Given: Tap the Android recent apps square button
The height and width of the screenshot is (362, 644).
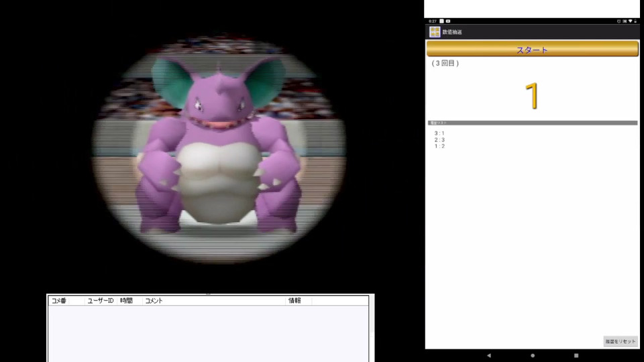Looking at the screenshot, I should coord(576,355).
